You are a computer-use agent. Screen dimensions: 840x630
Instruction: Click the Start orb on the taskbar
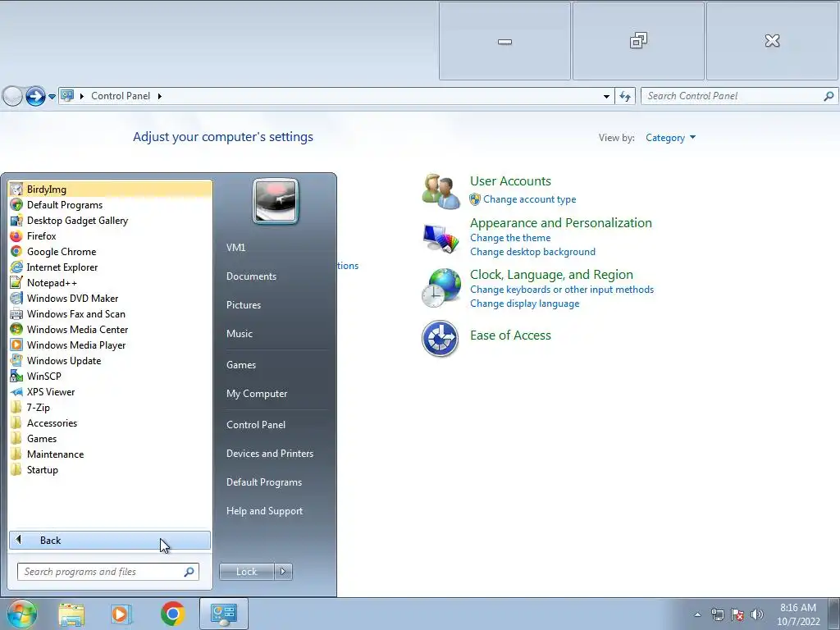(x=22, y=614)
